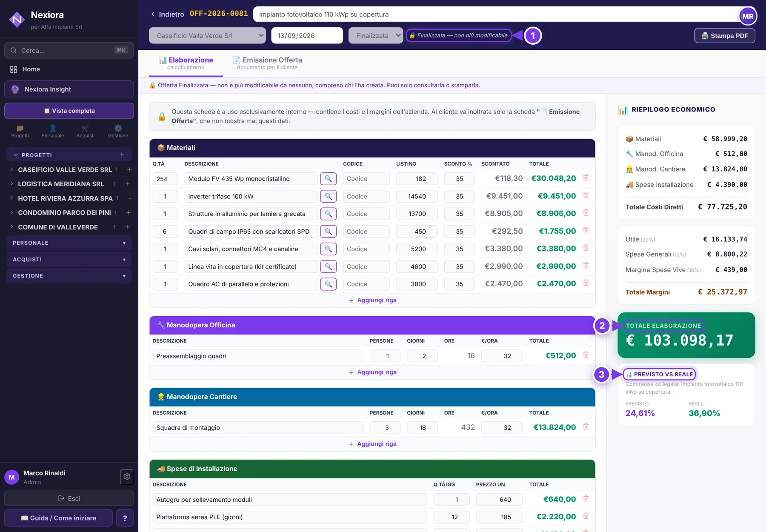The width and height of the screenshot is (766, 532).
Task: Click the Cerca search field
Action: tap(69, 50)
